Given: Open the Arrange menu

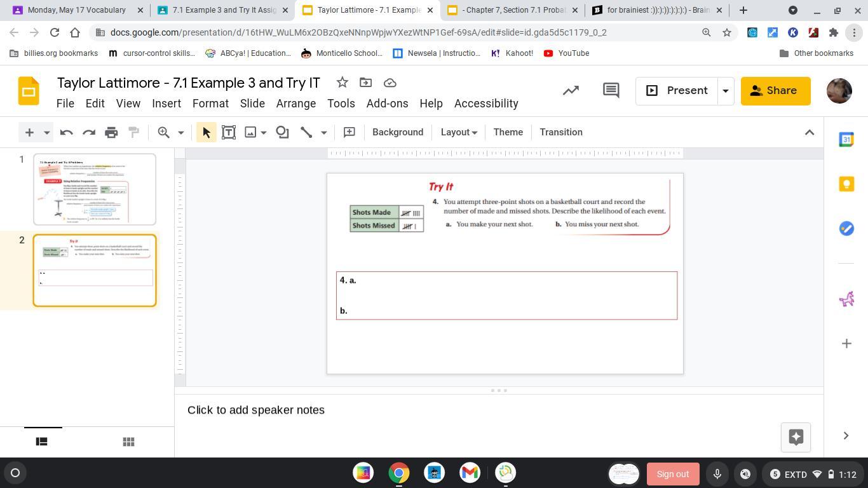Looking at the screenshot, I should click(295, 104).
